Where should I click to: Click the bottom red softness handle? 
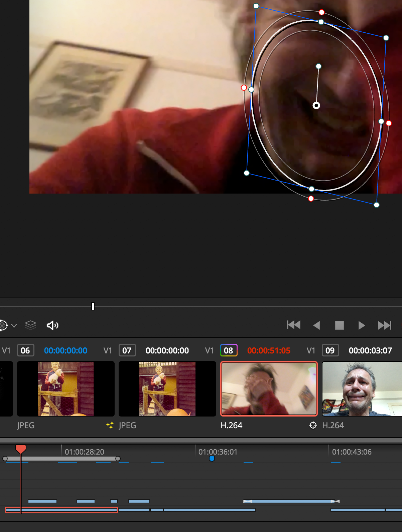311,199
